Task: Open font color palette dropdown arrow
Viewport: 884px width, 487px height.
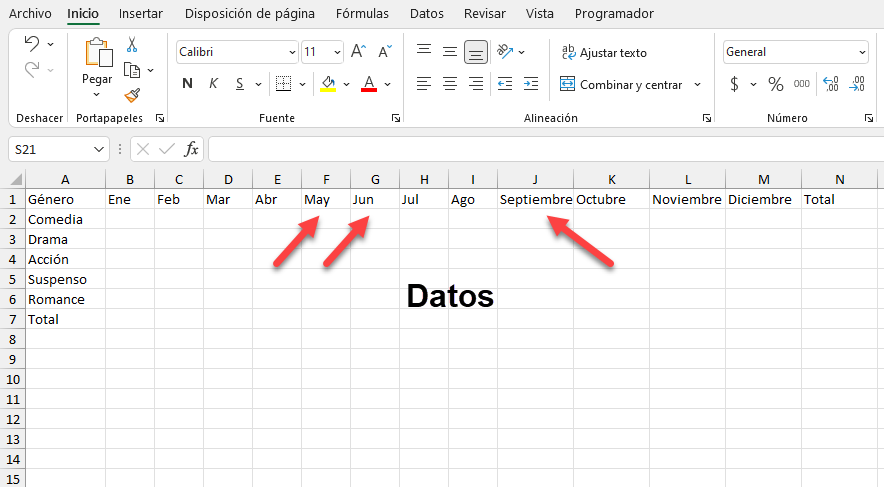Action: (388, 85)
